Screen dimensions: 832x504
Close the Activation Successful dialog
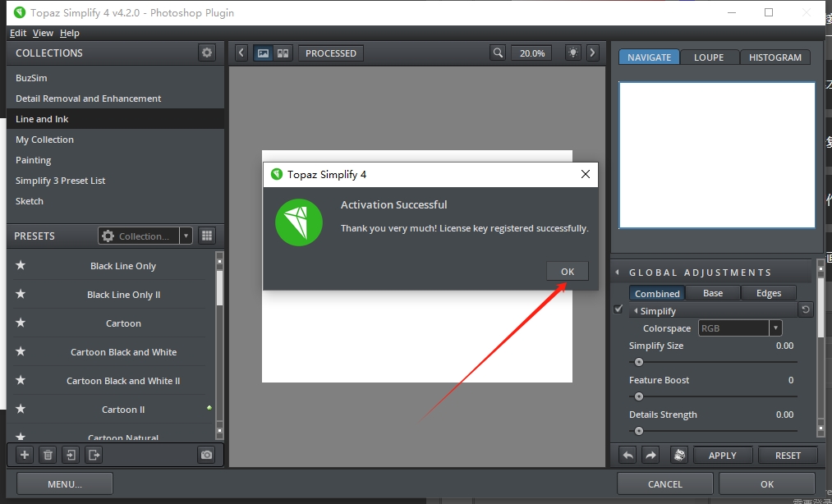click(x=586, y=174)
